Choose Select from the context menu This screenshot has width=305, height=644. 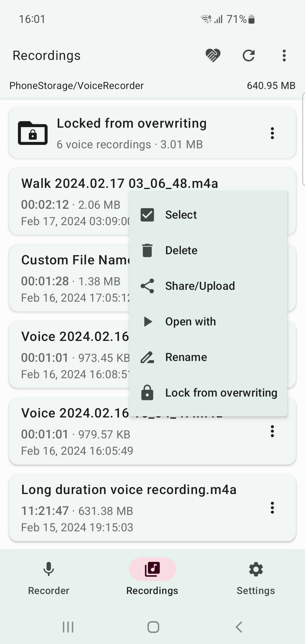181,215
